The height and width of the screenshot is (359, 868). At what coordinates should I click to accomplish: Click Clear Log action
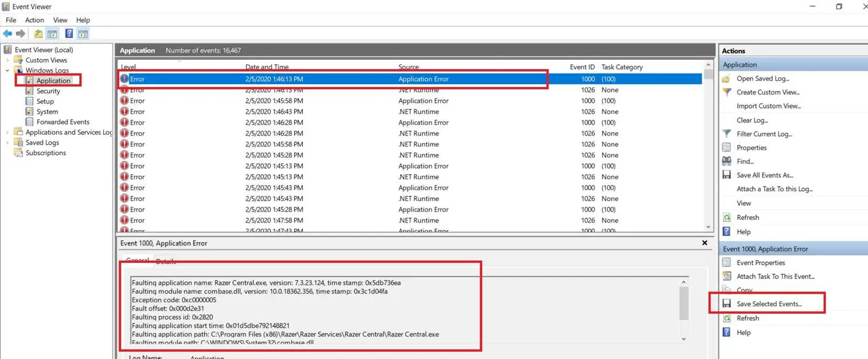click(752, 120)
